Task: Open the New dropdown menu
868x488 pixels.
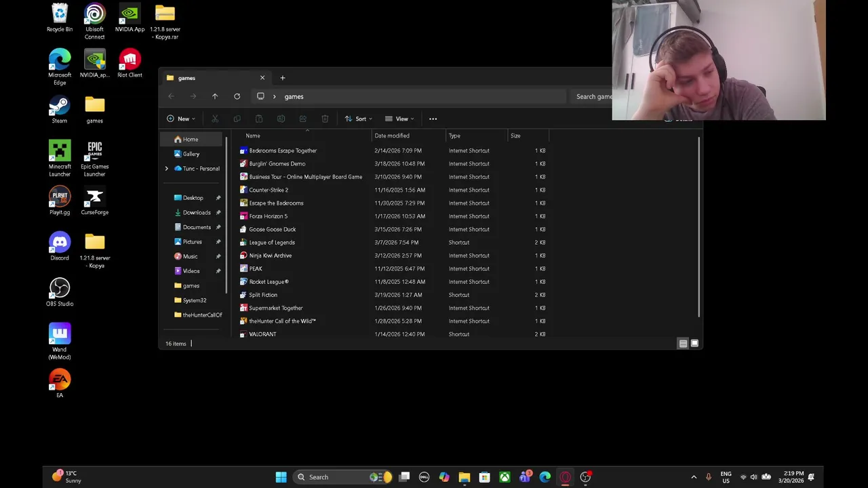Action: [181, 119]
